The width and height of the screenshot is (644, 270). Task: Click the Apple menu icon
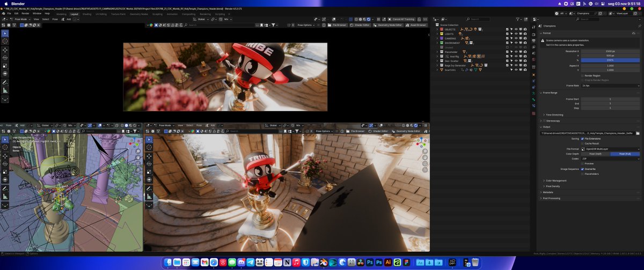tap(5, 3)
